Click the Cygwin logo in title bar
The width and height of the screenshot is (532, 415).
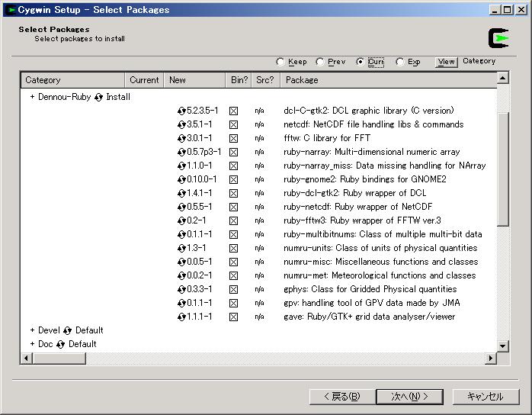(11, 10)
